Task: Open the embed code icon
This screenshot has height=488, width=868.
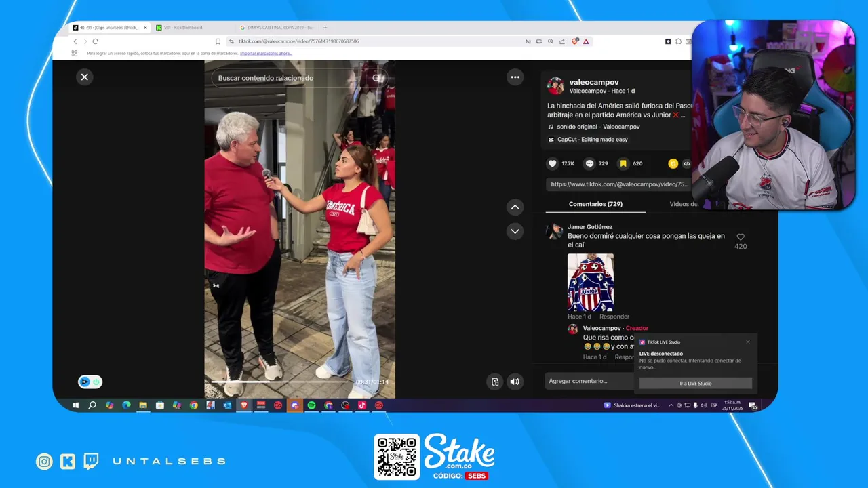Action: tap(686, 163)
